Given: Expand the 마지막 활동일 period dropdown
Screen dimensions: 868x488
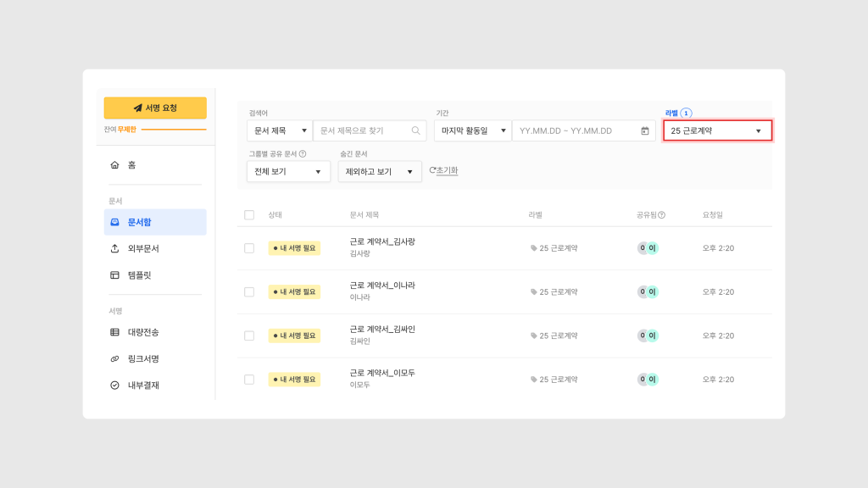Looking at the screenshot, I should click(472, 130).
